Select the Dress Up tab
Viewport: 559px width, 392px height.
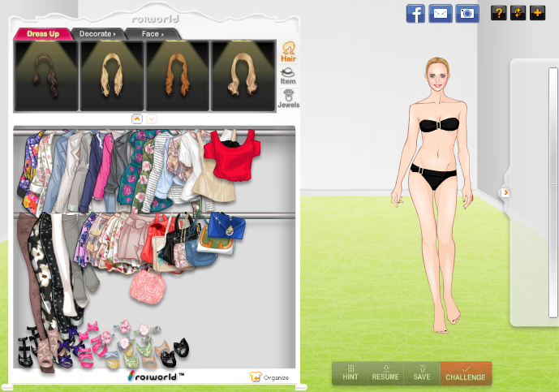42,34
